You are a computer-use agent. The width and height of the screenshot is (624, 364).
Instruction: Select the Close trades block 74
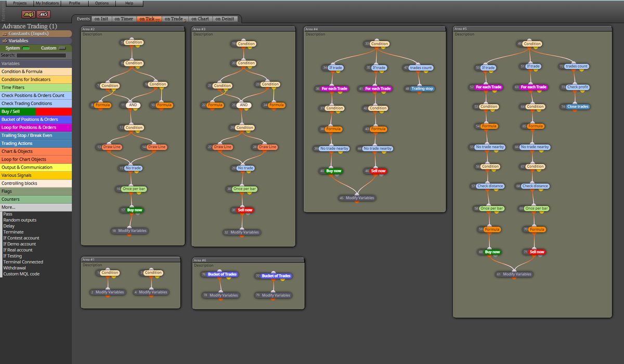pos(578,107)
